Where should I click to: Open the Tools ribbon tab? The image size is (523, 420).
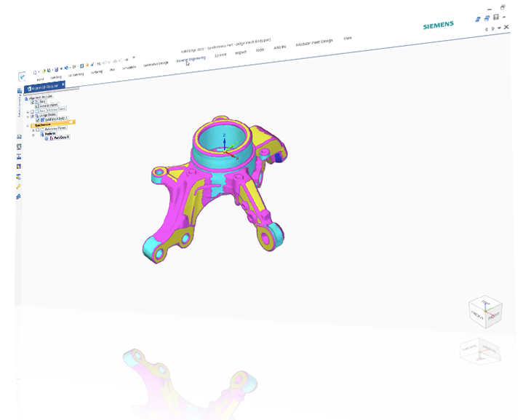pos(260,49)
